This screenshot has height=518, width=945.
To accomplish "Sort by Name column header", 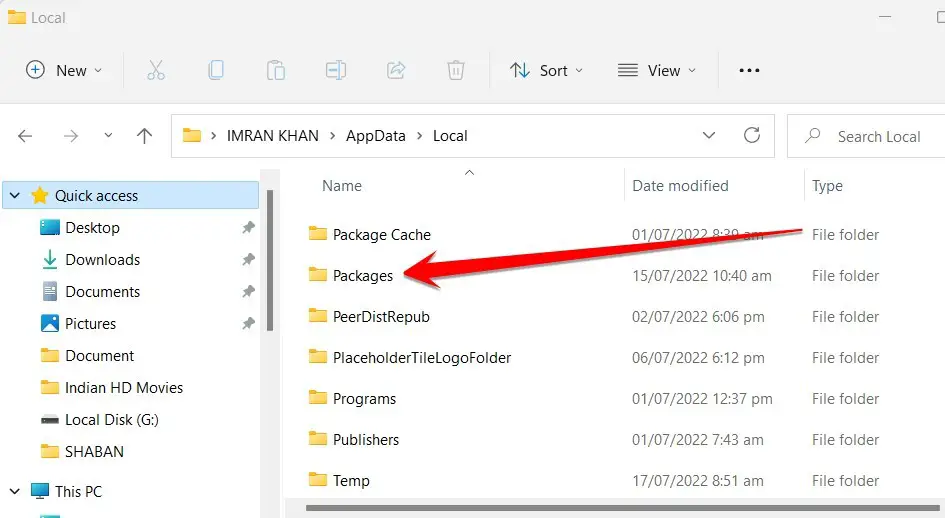I will point(342,186).
